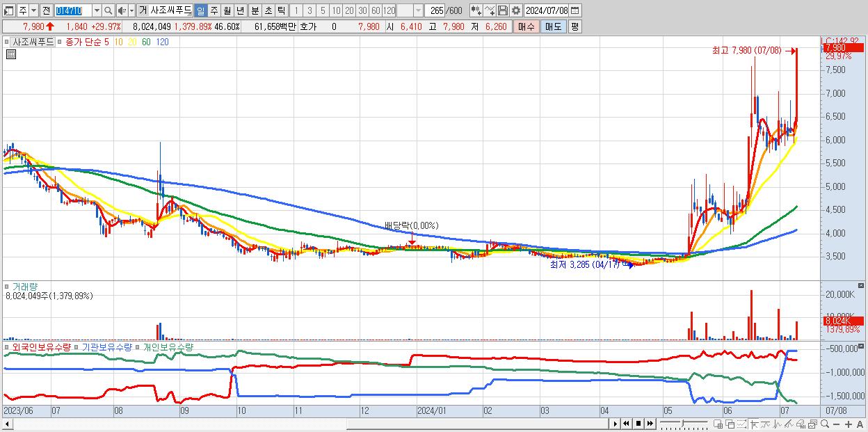
Task: Select the 120 interval button
Action: point(389,10)
